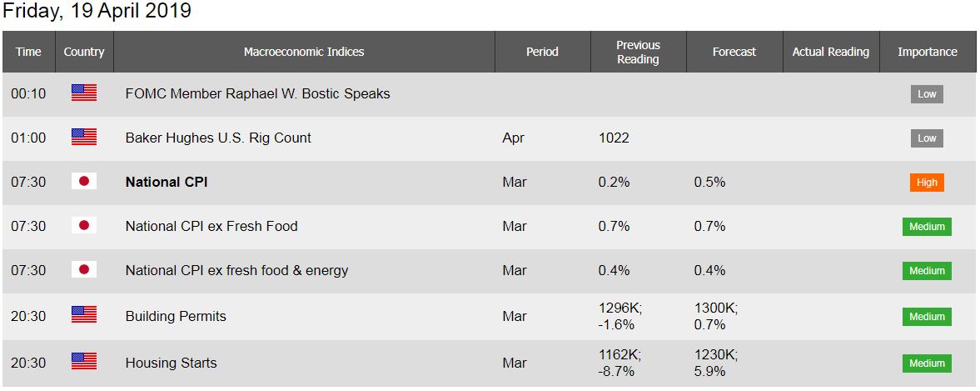The height and width of the screenshot is (391, 980).
Task: Sort by Importance column header
Action: (928, 52)
